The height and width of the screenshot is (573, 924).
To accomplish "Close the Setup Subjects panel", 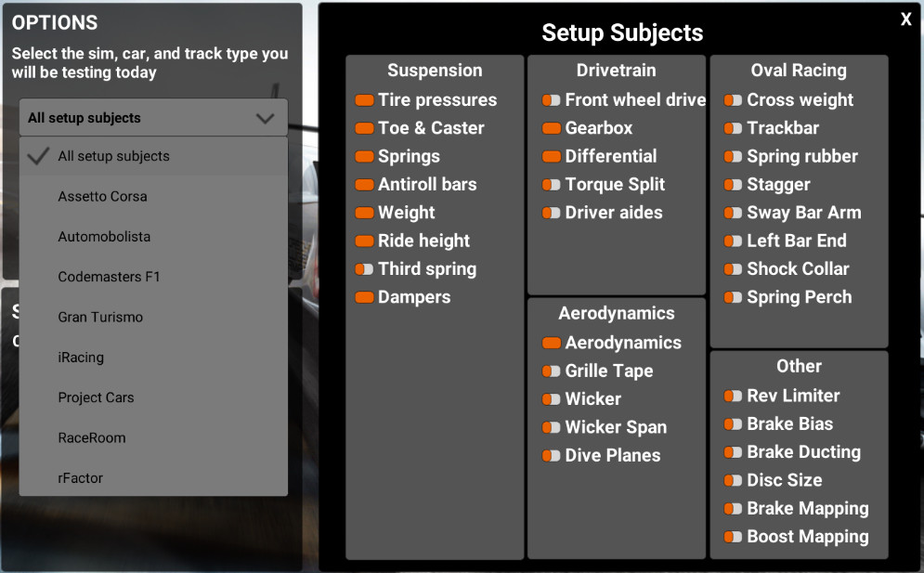I will point(905,19).
